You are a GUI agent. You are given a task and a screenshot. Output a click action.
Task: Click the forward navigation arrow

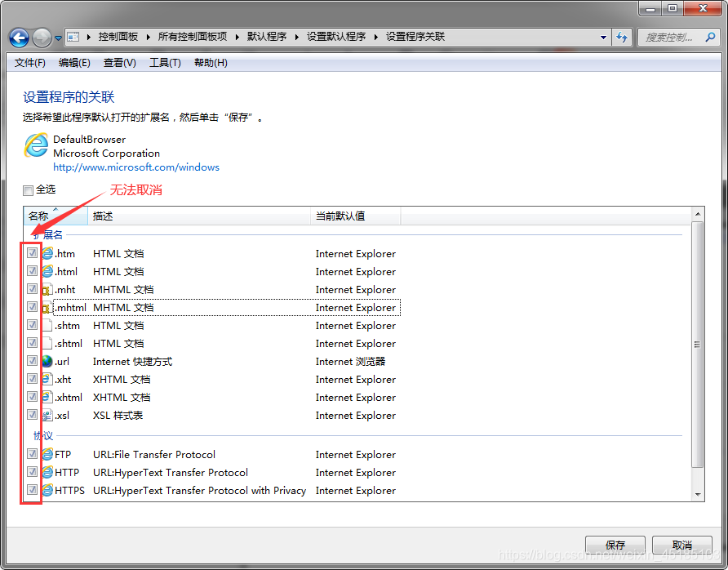[x=42, y=38]
